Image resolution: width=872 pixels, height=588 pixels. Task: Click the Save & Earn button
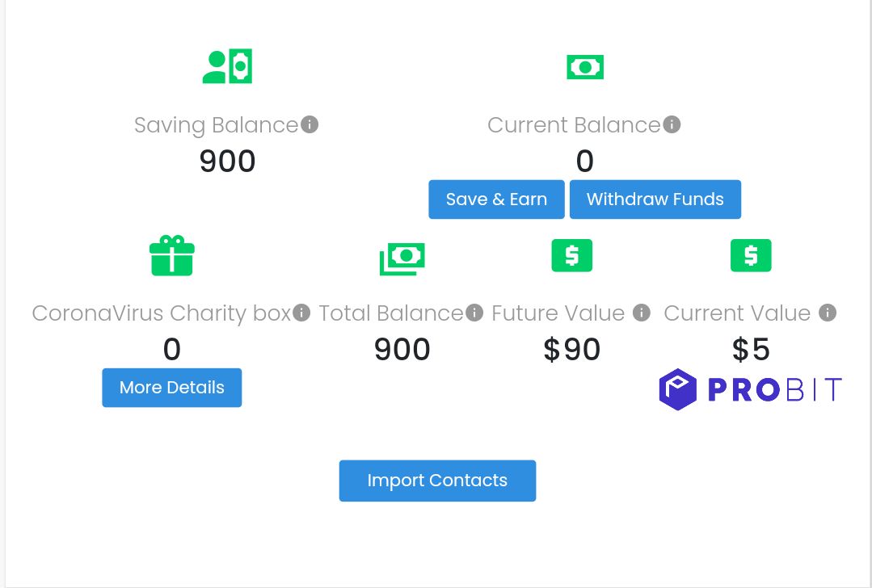point(497,199)
